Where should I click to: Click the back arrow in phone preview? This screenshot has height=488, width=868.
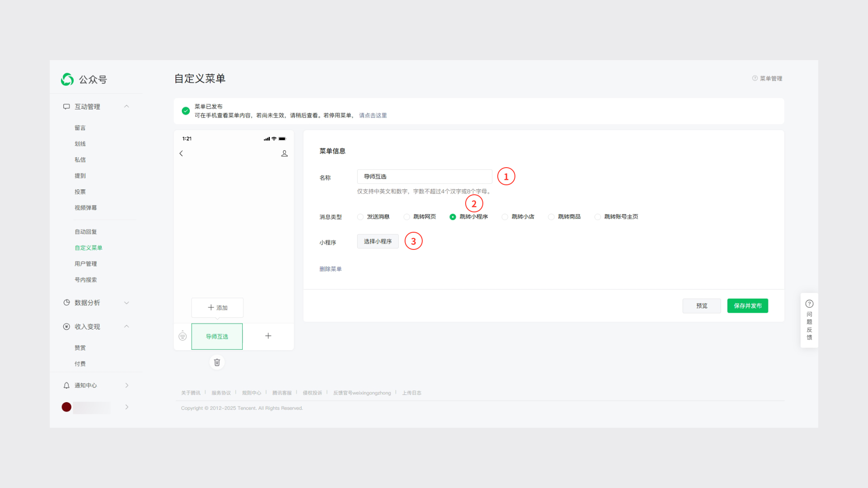pyautogui.click(x=181, y=154)
